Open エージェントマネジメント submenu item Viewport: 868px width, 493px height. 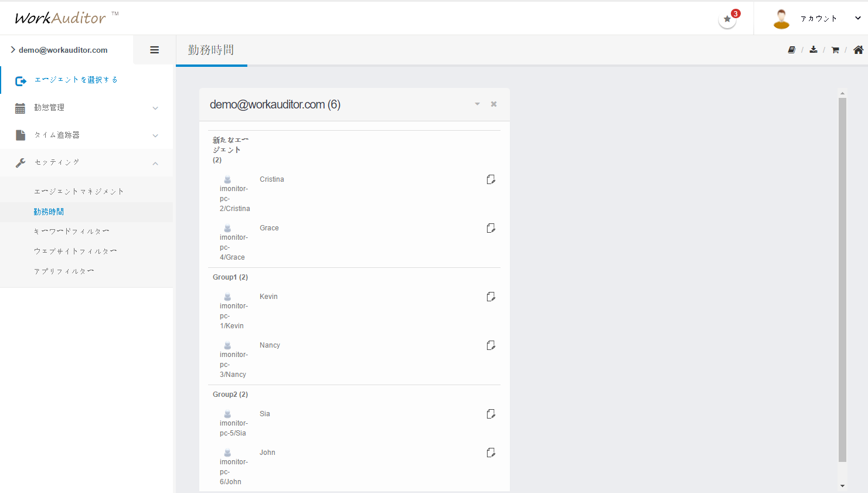coord(79,191)
